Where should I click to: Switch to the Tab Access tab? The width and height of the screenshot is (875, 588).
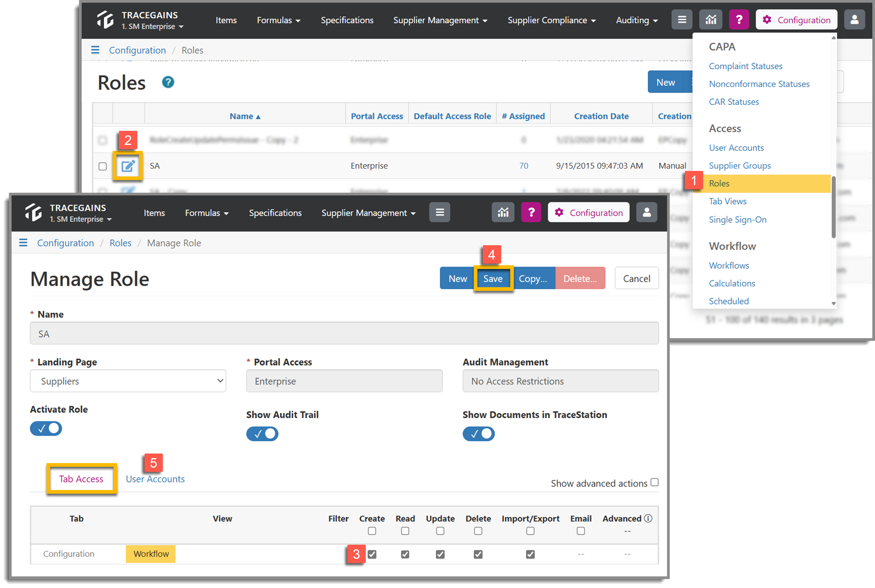(81, 479)
